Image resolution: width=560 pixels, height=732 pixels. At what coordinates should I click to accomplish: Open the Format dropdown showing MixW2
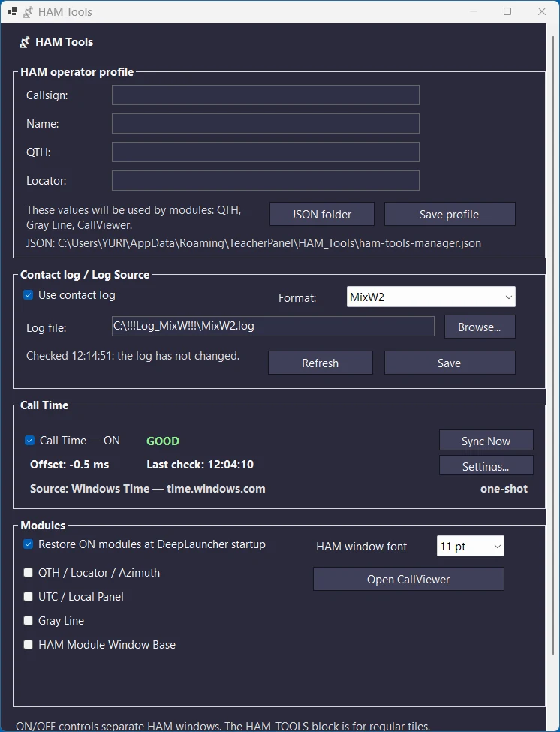tap(431, 297)
